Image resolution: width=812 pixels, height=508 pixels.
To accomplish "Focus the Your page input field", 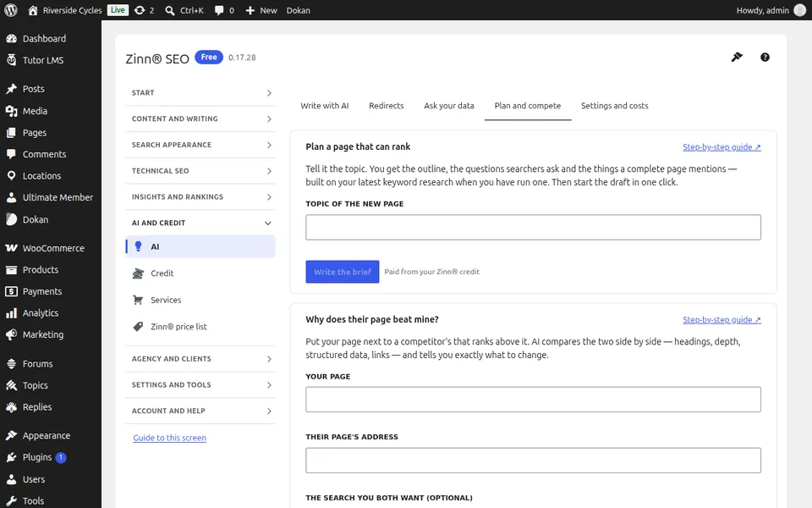I will 534,400.
